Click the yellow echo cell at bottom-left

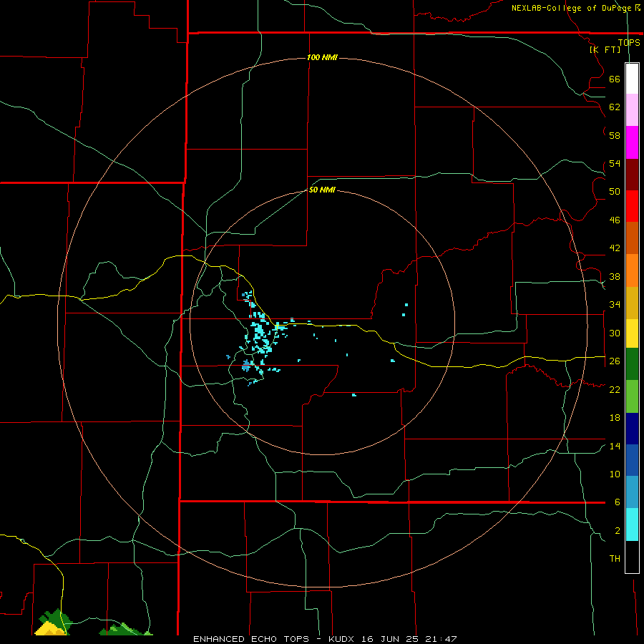pos(49,629)
